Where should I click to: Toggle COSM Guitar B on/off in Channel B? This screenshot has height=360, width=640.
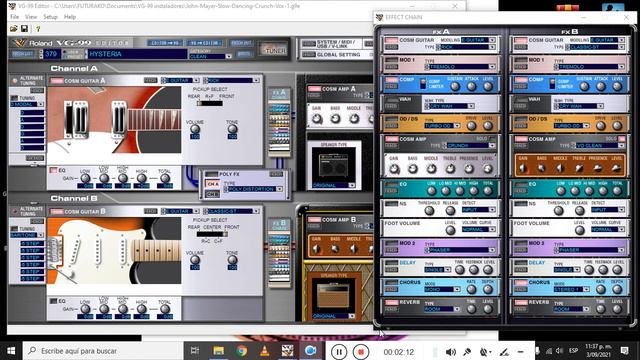(x=57, y=211)
